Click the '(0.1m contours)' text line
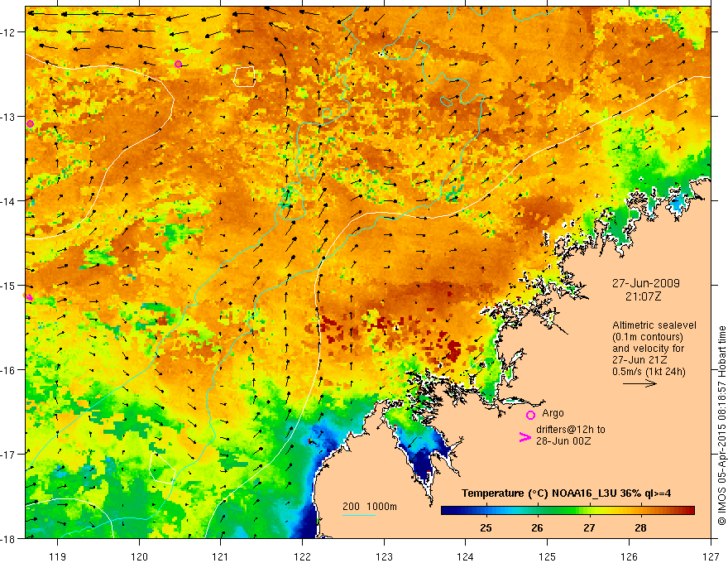 point(648,337)
